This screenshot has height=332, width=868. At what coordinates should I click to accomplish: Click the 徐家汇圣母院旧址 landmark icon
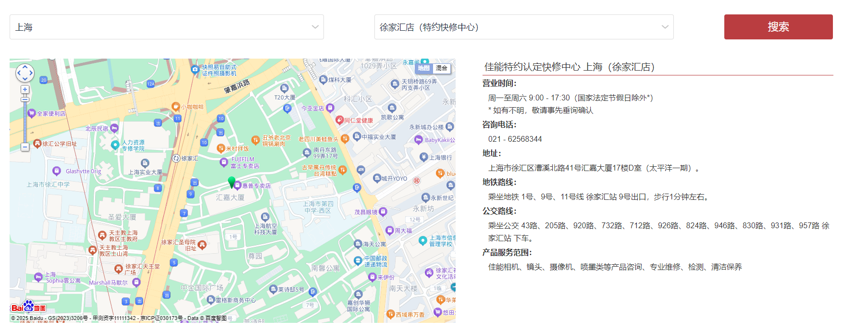coord(202,245)
